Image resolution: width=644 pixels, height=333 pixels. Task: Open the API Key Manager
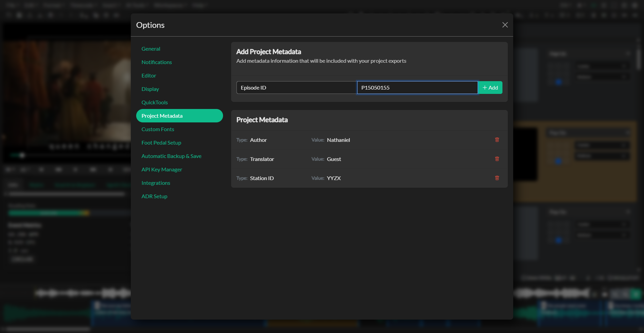pyautogui.click(x=162, y=170)
